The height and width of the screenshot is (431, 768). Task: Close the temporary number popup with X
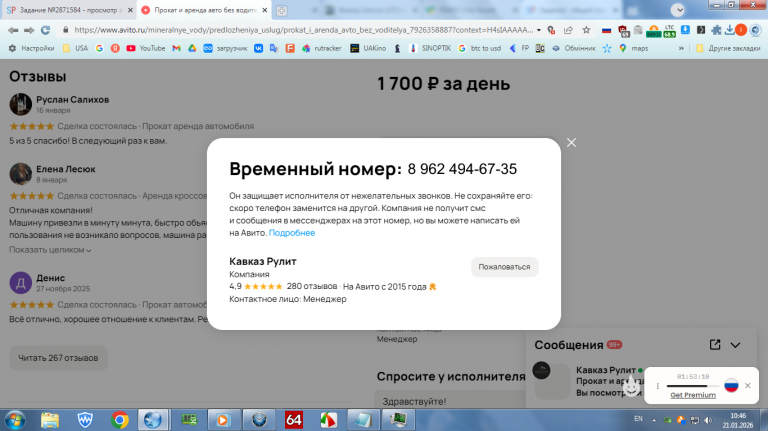point(571,143)
